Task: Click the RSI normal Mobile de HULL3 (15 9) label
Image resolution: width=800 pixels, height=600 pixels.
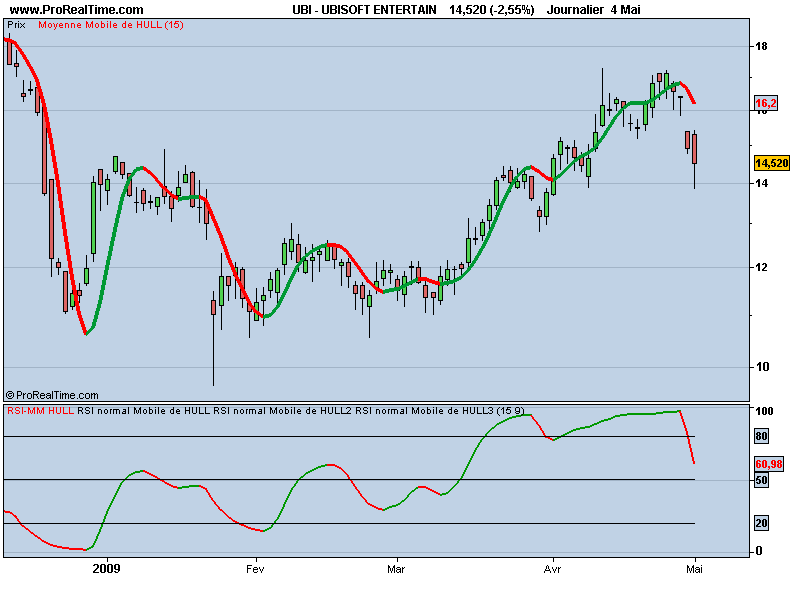Action: point(439,411)
